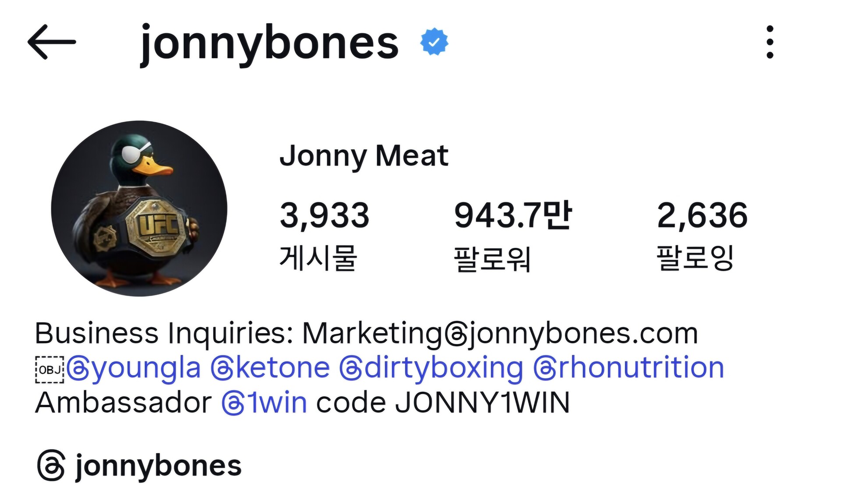Open the @1win mention link
Screen dimensions: 841x504
264,403
